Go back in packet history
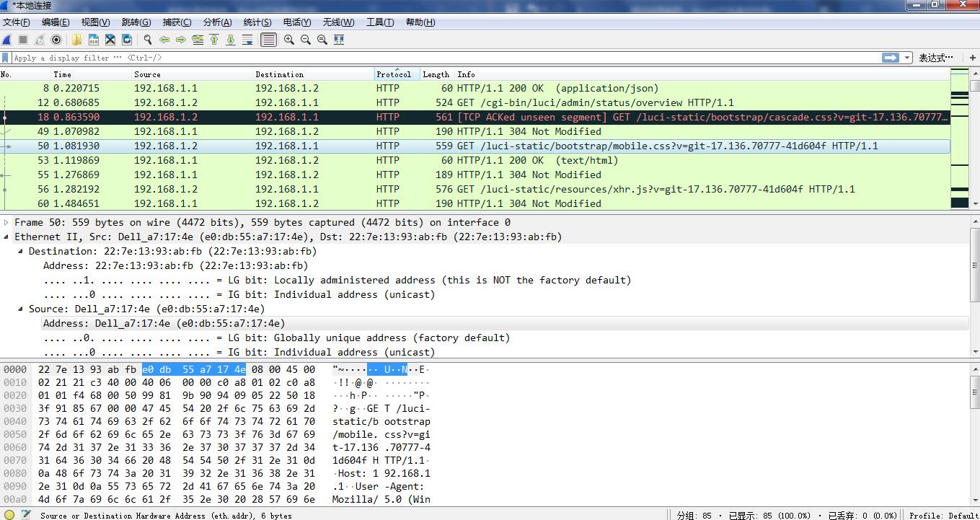This screenshot has width=980, height=520. 164,40
